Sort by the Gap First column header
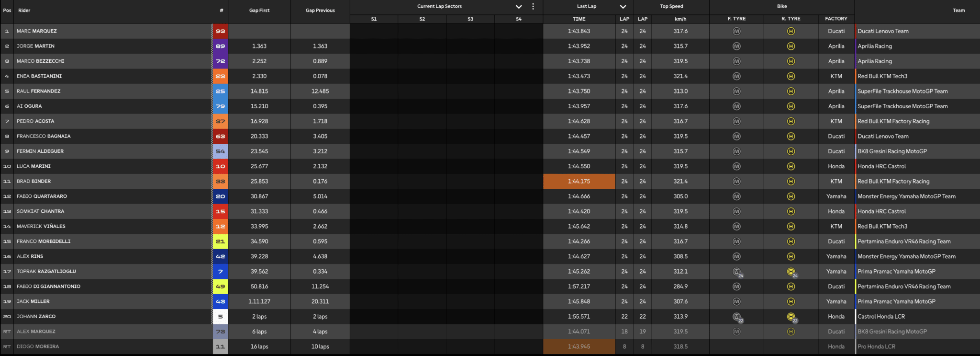 tap(259, 11)
